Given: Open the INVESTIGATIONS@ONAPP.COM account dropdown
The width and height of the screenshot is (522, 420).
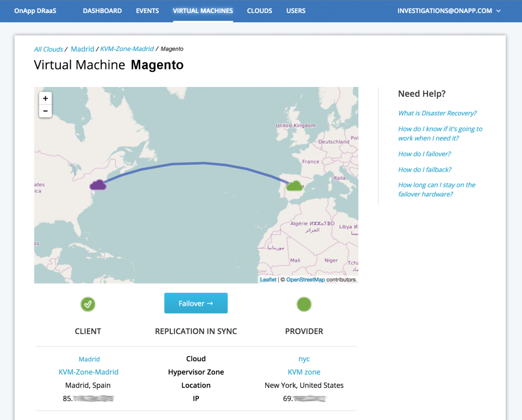Looking at the screenshot, I should pos(449,10).
